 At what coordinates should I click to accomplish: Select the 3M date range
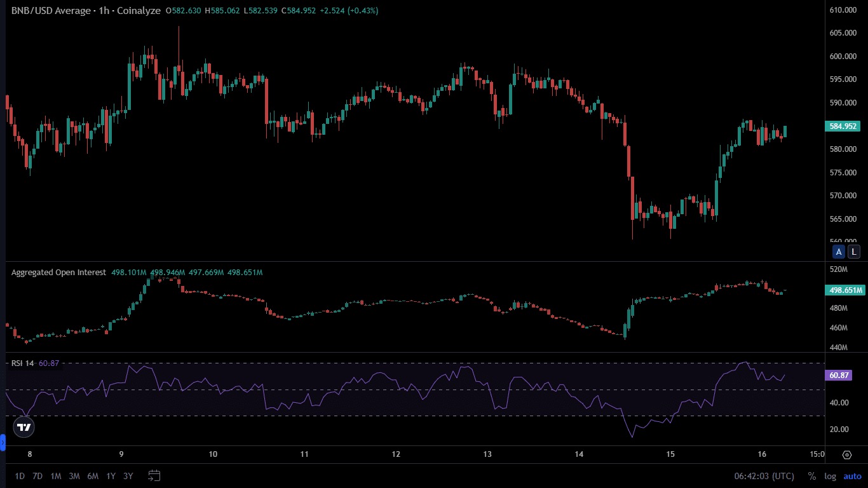click(x=74, y=476)
